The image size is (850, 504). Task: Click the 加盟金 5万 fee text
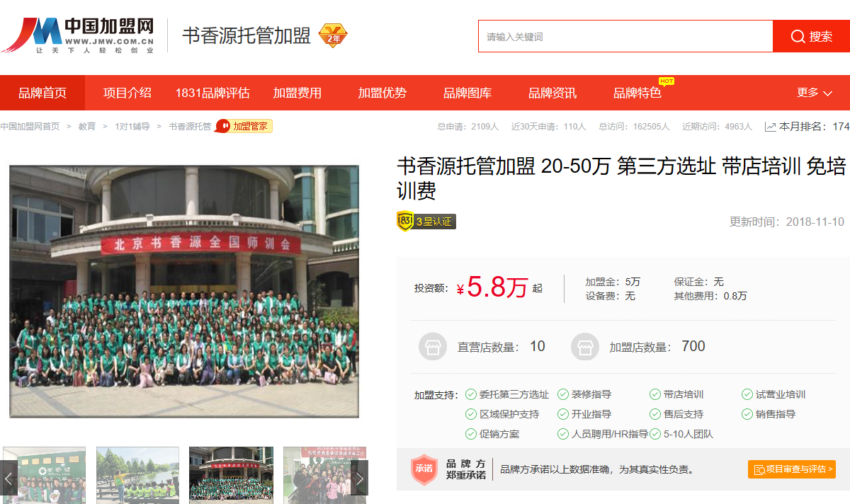(613, 282)
